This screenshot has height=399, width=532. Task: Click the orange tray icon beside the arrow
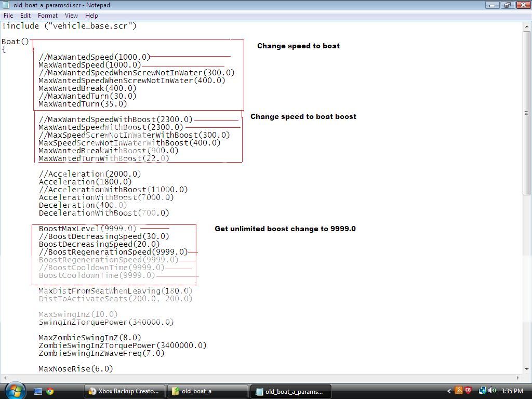[459, 391]
